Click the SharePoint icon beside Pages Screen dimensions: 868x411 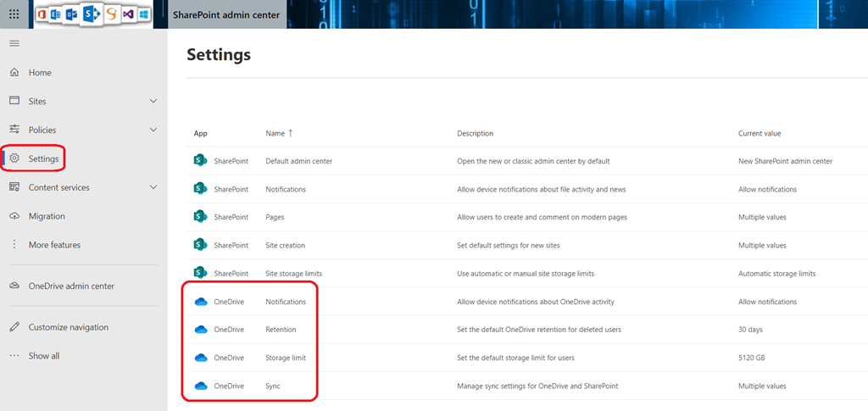tap(201, 217)
